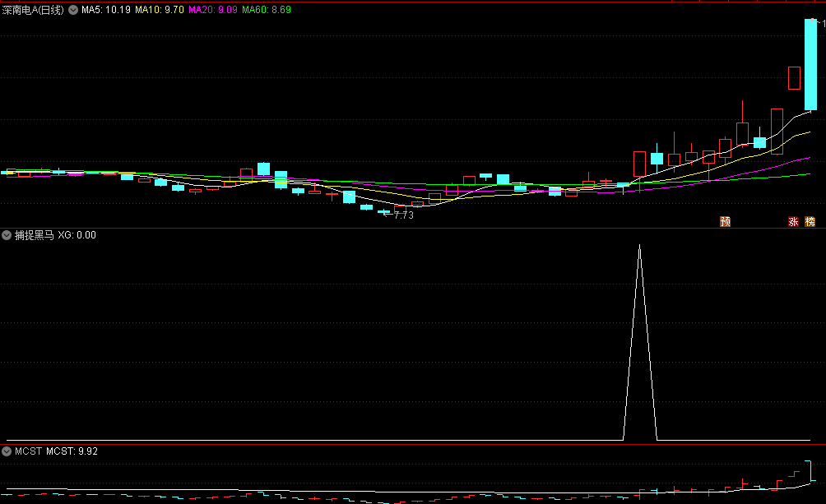This screenshot has width=826, height=504.
Task: Click the peak of the 捕捉黑马 signal spike
Action: [639, 245]
